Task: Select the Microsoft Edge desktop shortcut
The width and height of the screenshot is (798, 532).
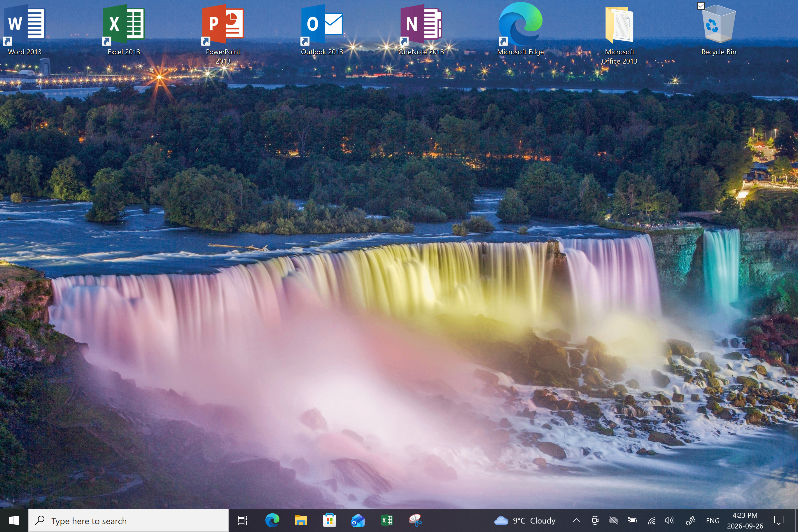Action: pyautogui.click(x=520, y=29)
